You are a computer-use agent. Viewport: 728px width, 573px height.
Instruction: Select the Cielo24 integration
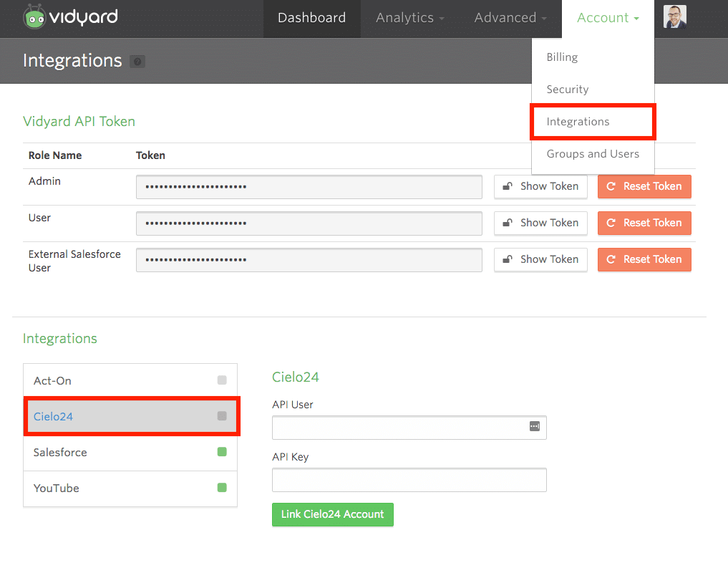point(130,416)
